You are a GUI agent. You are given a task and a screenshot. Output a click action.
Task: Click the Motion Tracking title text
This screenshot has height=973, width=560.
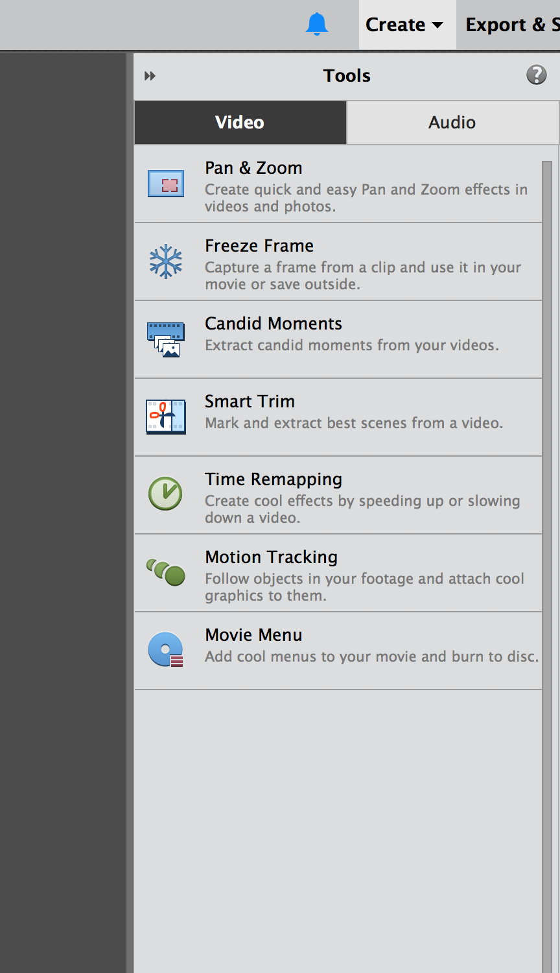tap(271, 557)
